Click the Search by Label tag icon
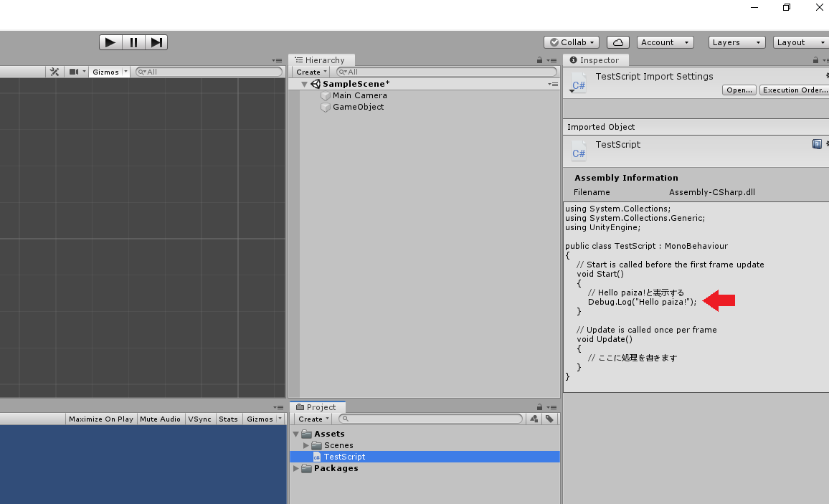The image size is (829, 504). pos(550,419)
